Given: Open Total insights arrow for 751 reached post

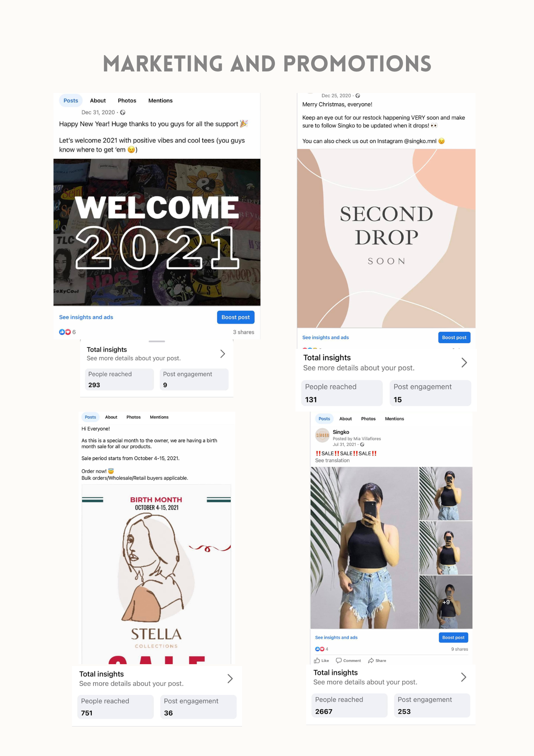Looking at the screenshot, I should click(230, 679).
